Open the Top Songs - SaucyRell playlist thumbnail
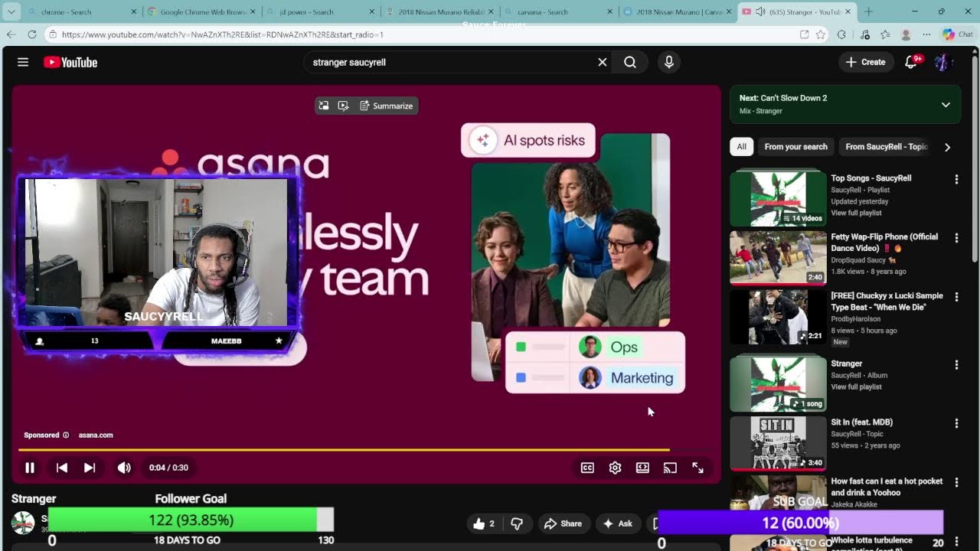Image resolution: width=980 pixels, height=551 pixels. click(778, 198)
